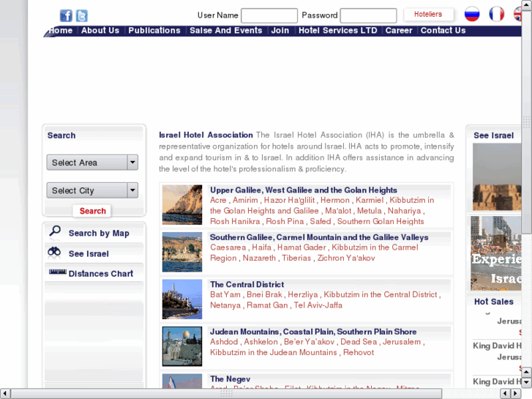Click the Tiberias link
Viewport: 532px width, 399px height.
click(296, 258)
